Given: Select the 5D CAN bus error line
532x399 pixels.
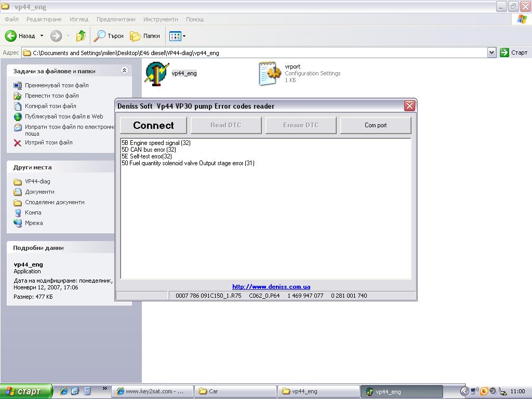Looking at the screenshot, I should coord(149,150).
